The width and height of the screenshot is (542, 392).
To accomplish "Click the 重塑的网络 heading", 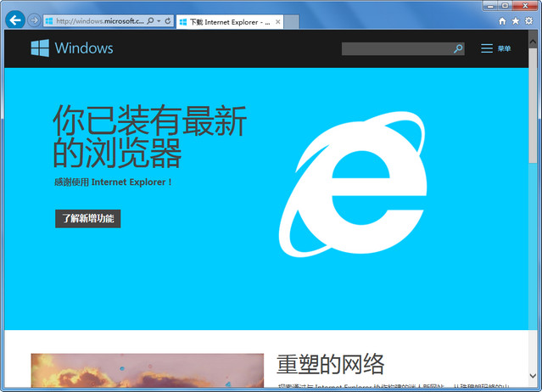I will (x=330, y=364).
